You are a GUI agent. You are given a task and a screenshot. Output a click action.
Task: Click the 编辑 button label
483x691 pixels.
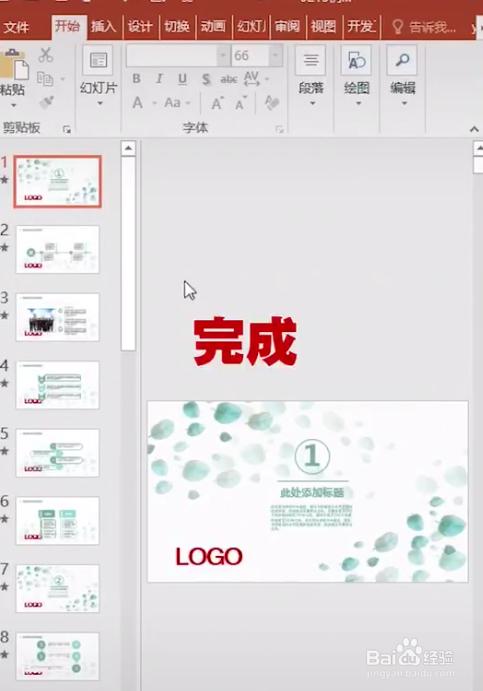pos(402,88)
